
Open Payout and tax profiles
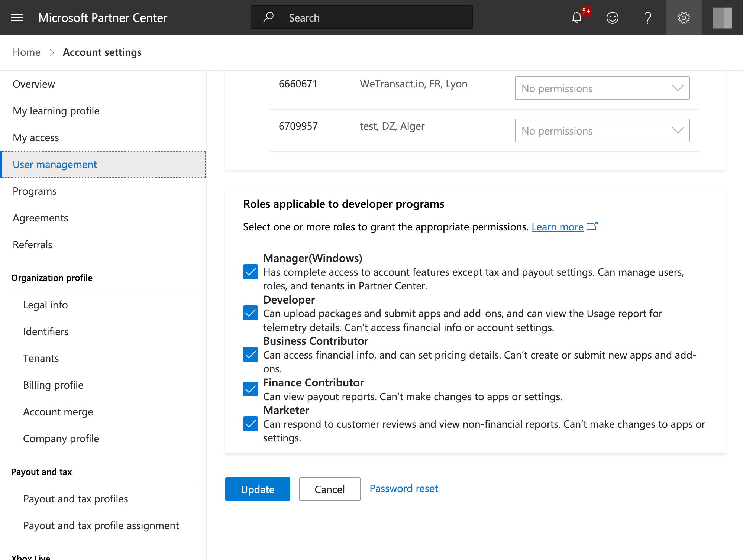click(x=75, y=499)
